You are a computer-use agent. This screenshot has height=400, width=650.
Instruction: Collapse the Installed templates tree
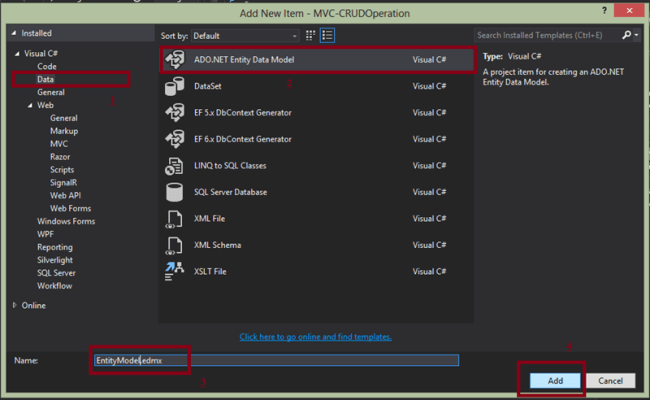click(13, 33)
